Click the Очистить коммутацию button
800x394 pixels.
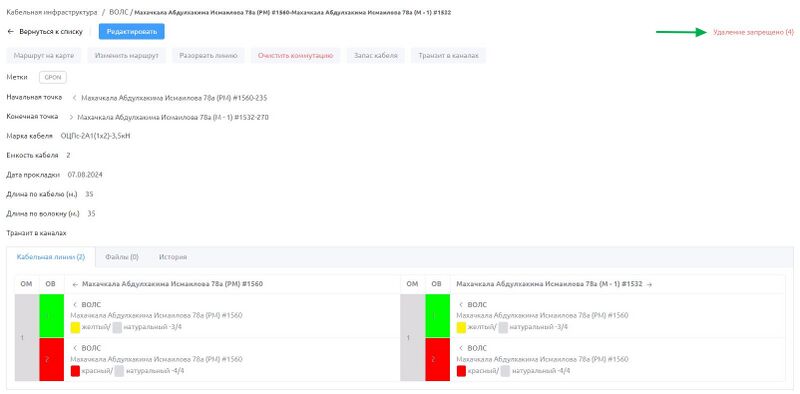(x=295, y=56)
